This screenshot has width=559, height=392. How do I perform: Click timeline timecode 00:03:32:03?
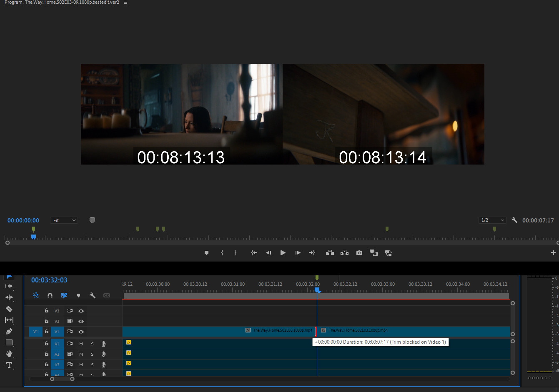[x=49, y=280]
